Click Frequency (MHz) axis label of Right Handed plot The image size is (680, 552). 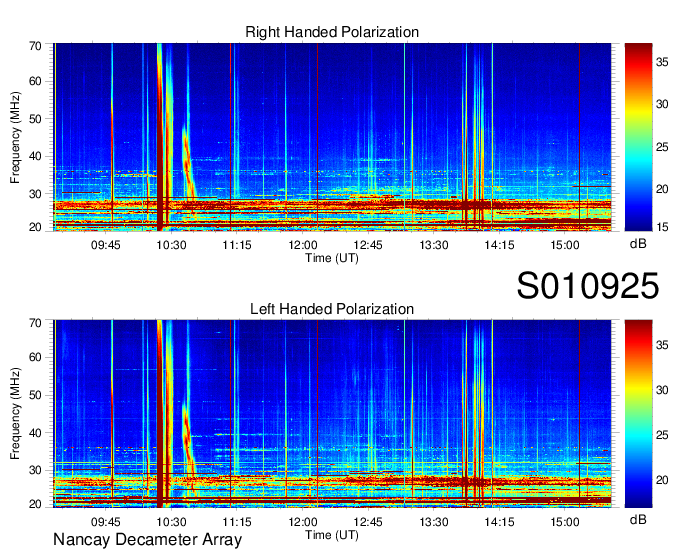click(x=15, y=137)
